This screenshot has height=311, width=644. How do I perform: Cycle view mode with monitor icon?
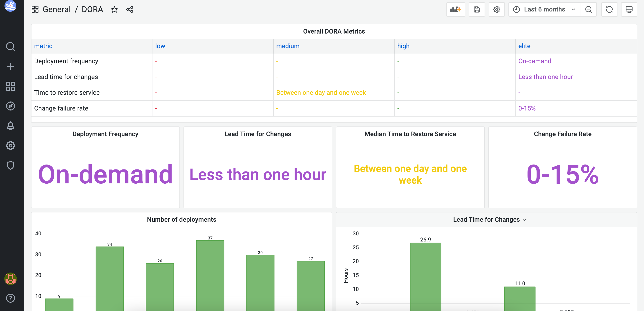click(629, 9)
